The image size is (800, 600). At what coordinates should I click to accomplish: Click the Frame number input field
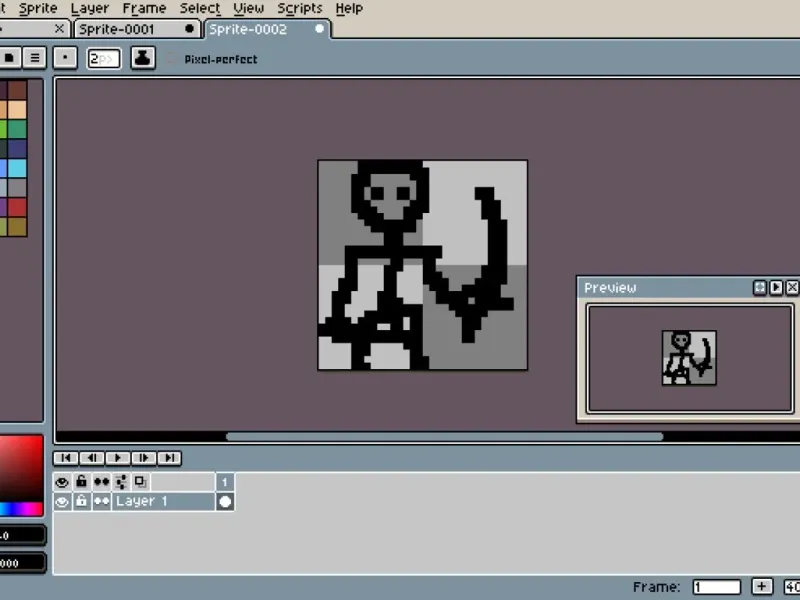click(717, 587)
